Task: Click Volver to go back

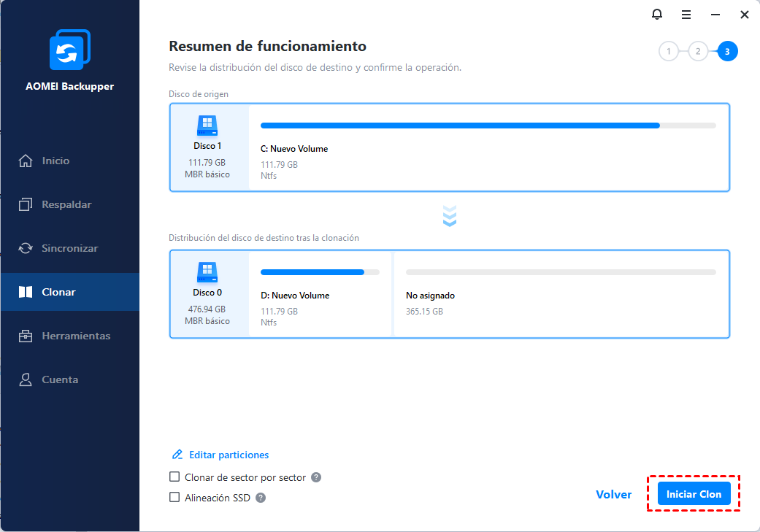Action: click(x=614, y=494)
